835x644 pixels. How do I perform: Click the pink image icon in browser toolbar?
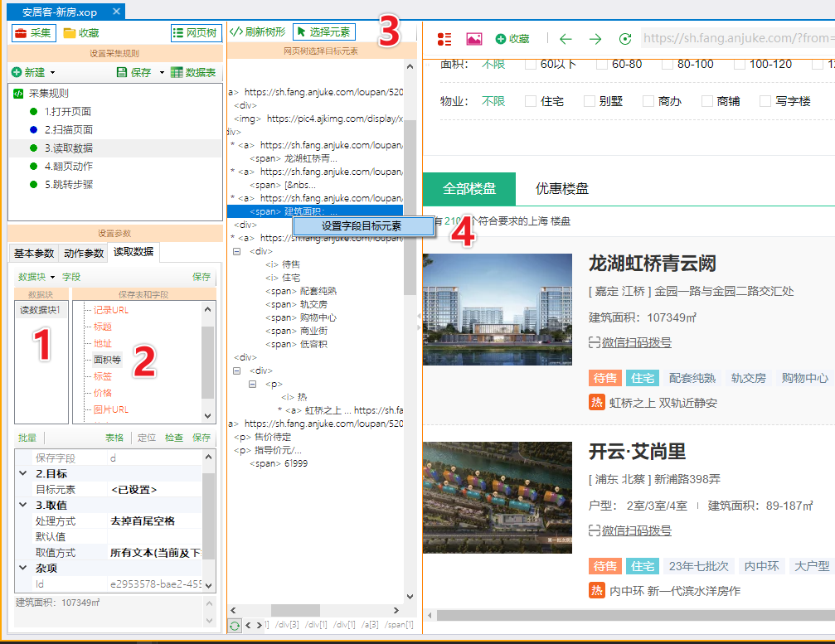(474, 39)
